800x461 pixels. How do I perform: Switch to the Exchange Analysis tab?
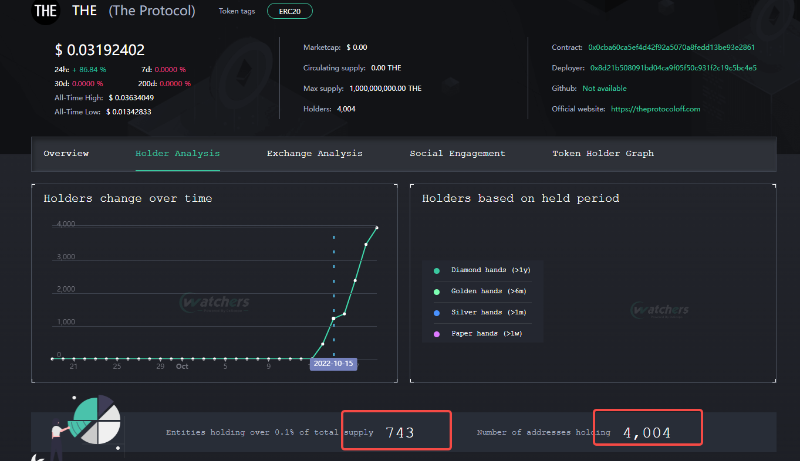pos(315,153)
